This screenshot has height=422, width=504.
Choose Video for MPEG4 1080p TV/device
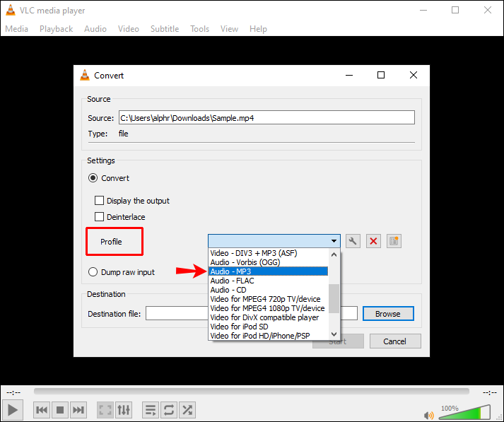point(269,308)
